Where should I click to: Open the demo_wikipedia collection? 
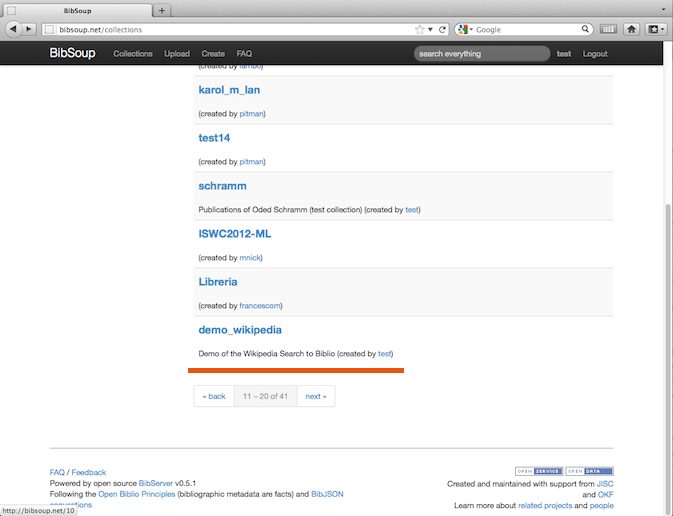pyautogui.click(x=240, y=330)
